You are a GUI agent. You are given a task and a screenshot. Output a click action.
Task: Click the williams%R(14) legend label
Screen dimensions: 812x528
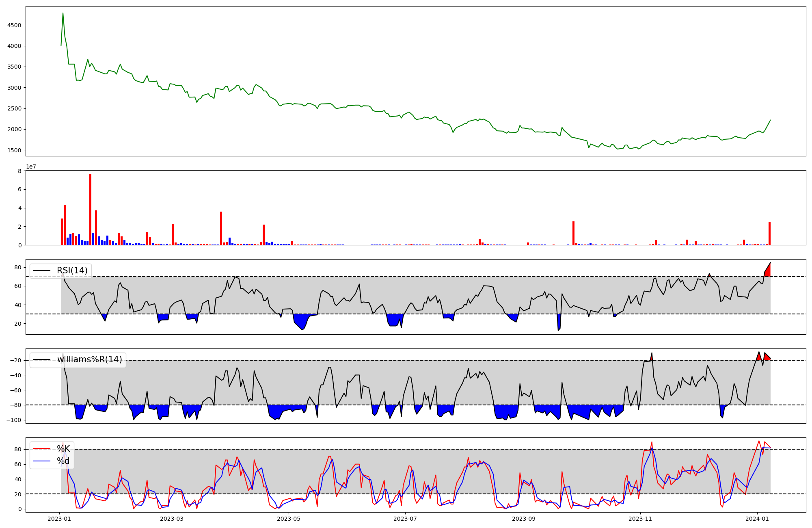89,359
